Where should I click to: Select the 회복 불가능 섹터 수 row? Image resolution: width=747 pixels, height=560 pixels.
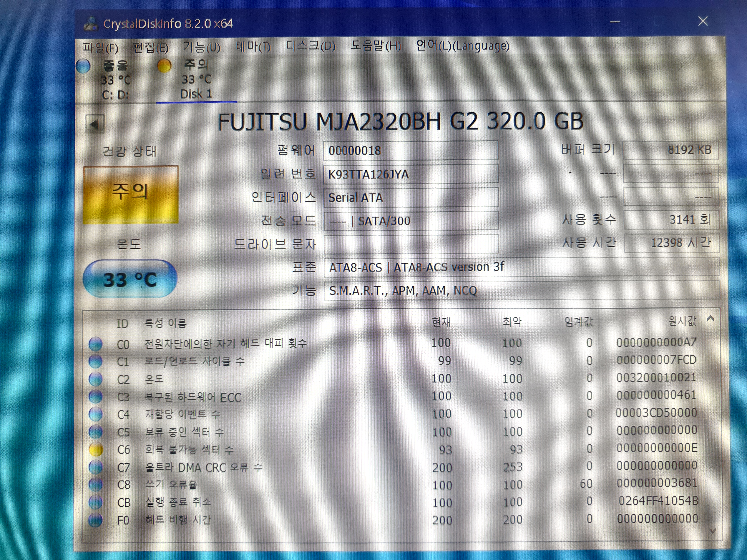pyautogui.click(x=394, y=449)
